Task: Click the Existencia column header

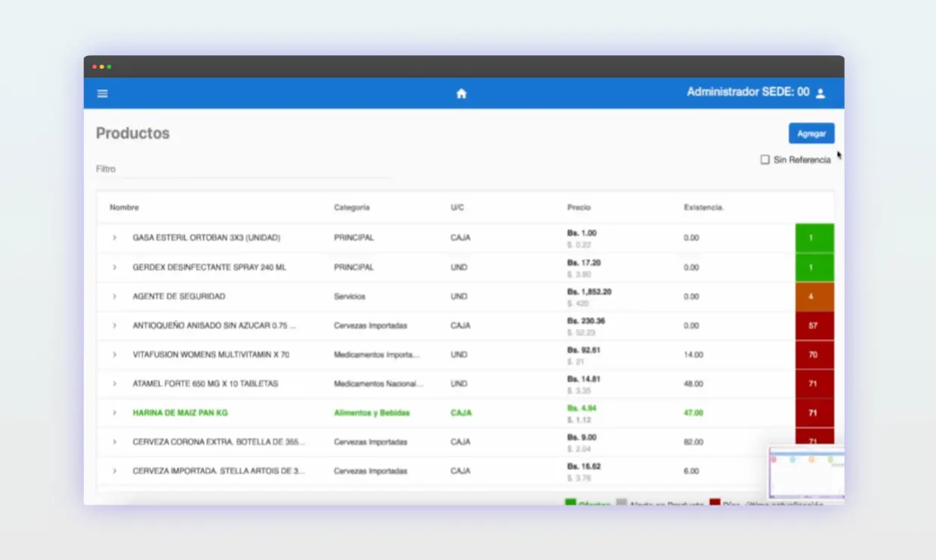Action: click(704, 208)
